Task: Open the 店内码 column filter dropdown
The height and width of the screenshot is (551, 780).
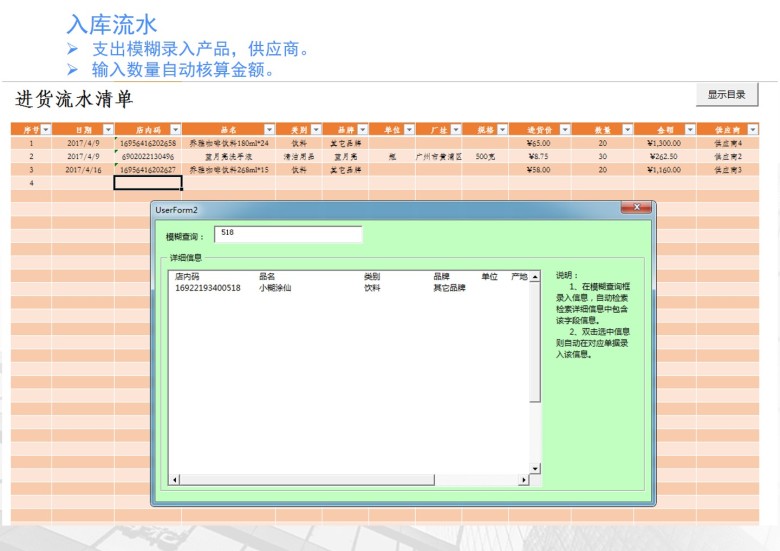Action: pyautogui.click(x=175, y=130)
